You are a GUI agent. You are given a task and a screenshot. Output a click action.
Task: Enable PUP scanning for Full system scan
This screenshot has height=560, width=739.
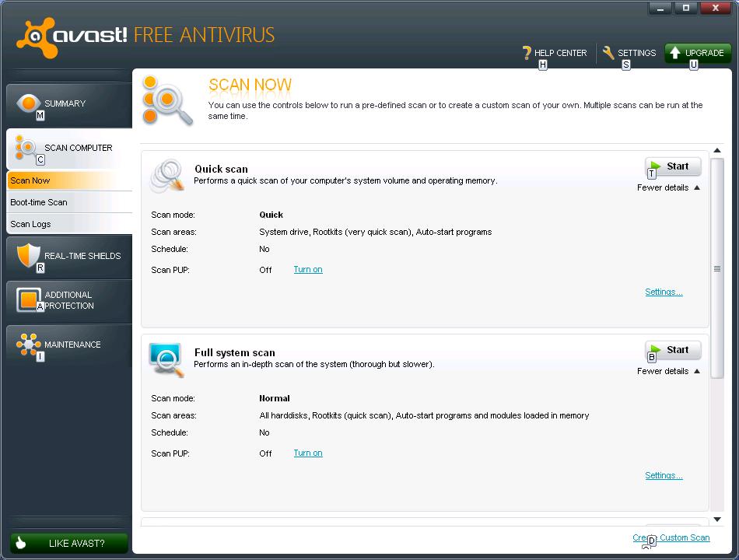(x=307, y=453)
